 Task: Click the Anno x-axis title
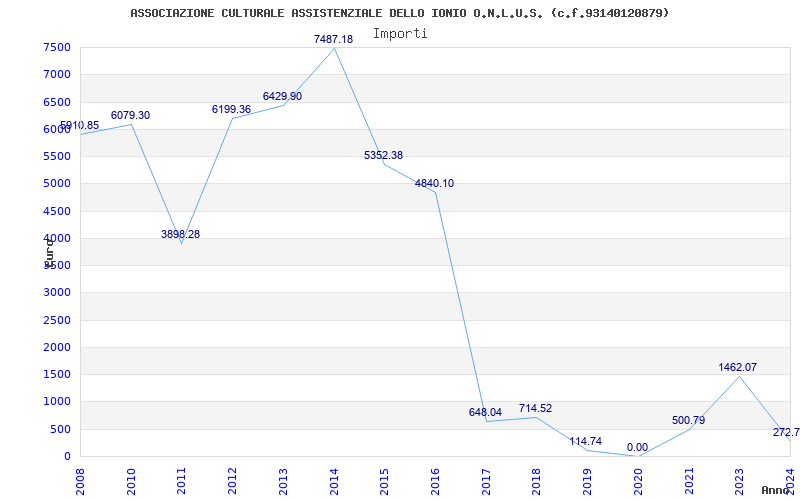pos(776,490)
